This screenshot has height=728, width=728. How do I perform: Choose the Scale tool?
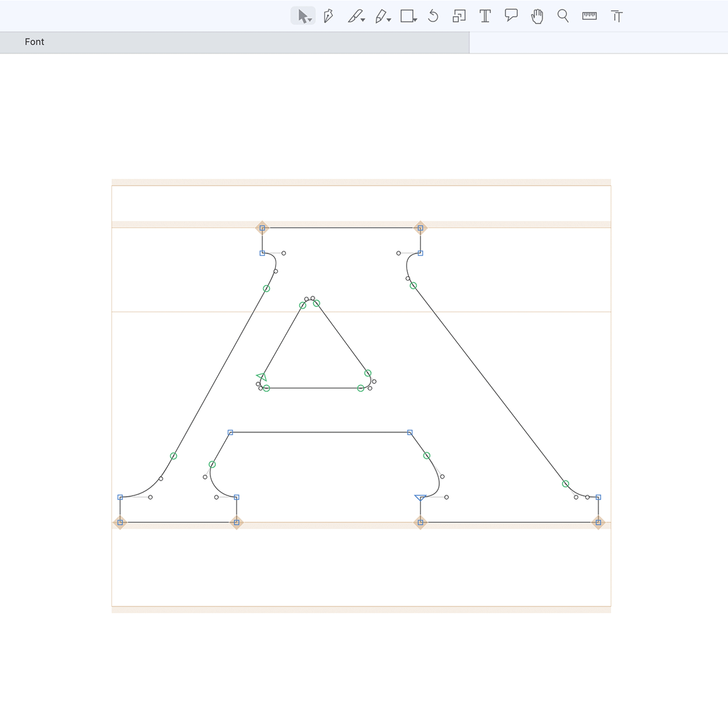click(x=459, y=16)
